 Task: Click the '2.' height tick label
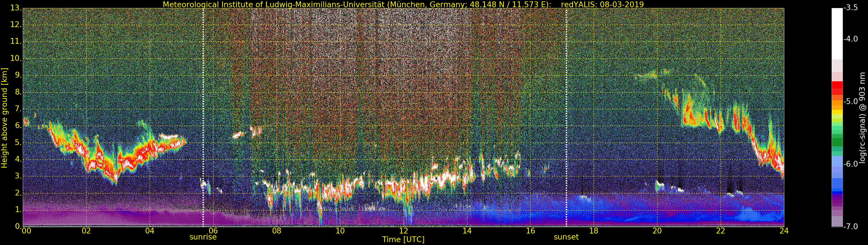click(x=18, y=193)
